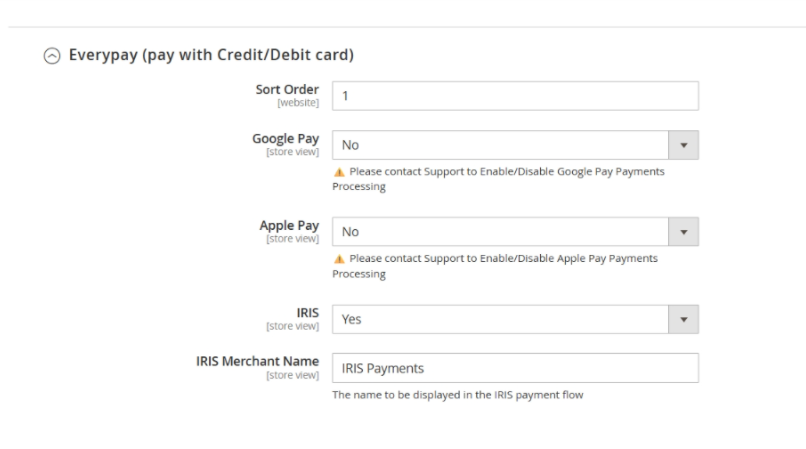
Task: Click the Google Pay field label
Action: [285, 139]
